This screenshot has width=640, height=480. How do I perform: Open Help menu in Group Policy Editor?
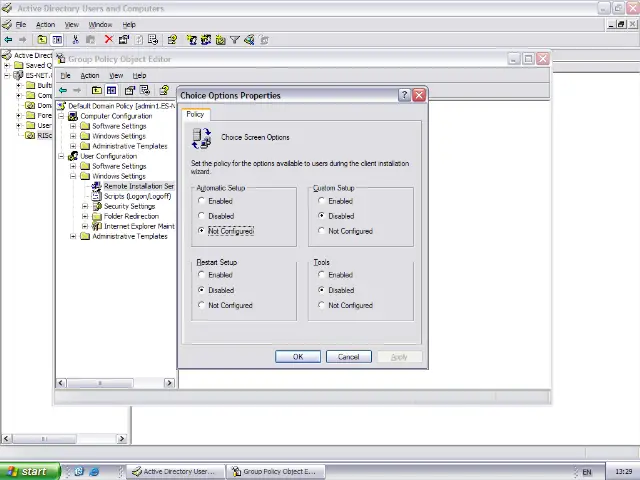point(139,76)
